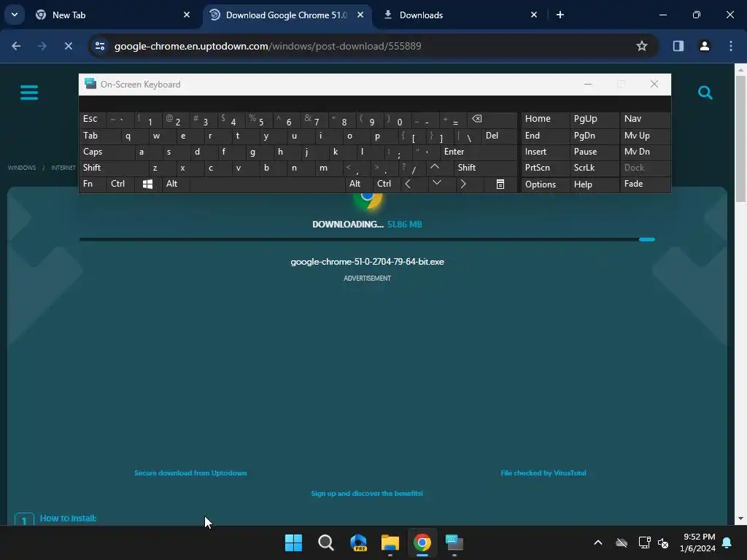Open the Uptodown hamburger menu

[29, 93]
